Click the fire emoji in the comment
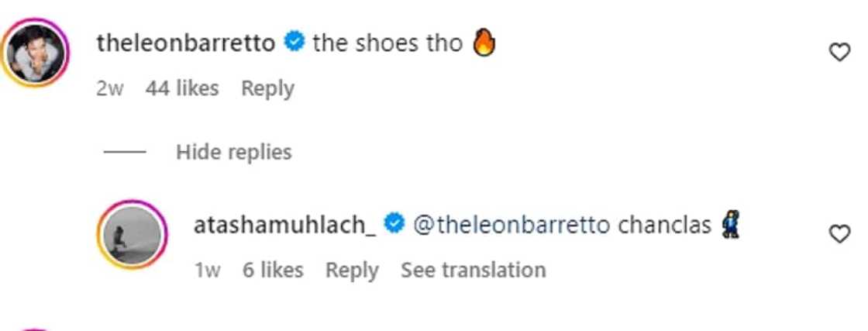 483,43
